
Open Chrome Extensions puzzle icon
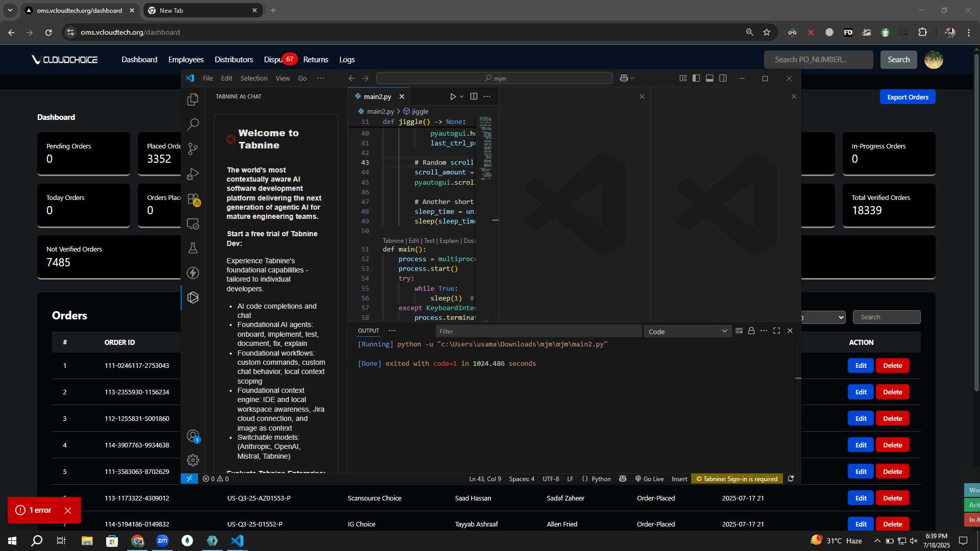pyautogui.click(x=922, y=32)
